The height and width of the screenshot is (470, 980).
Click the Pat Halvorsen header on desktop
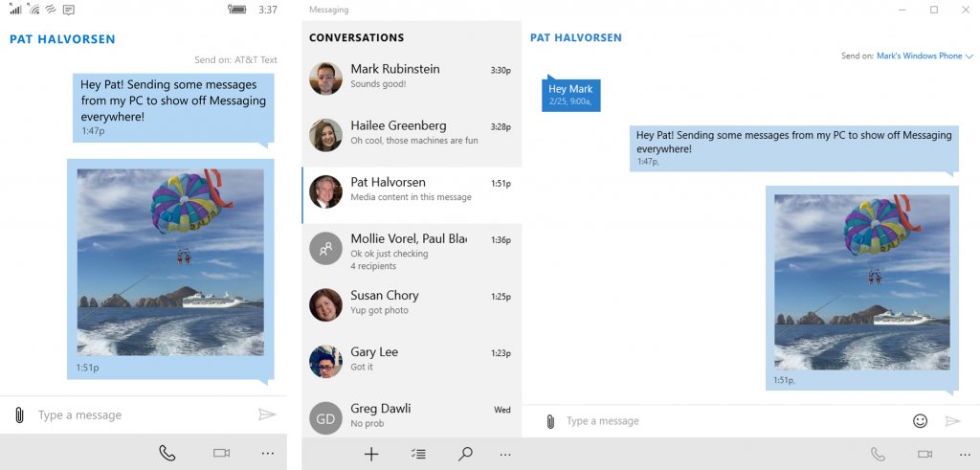[x=576, y=38]
